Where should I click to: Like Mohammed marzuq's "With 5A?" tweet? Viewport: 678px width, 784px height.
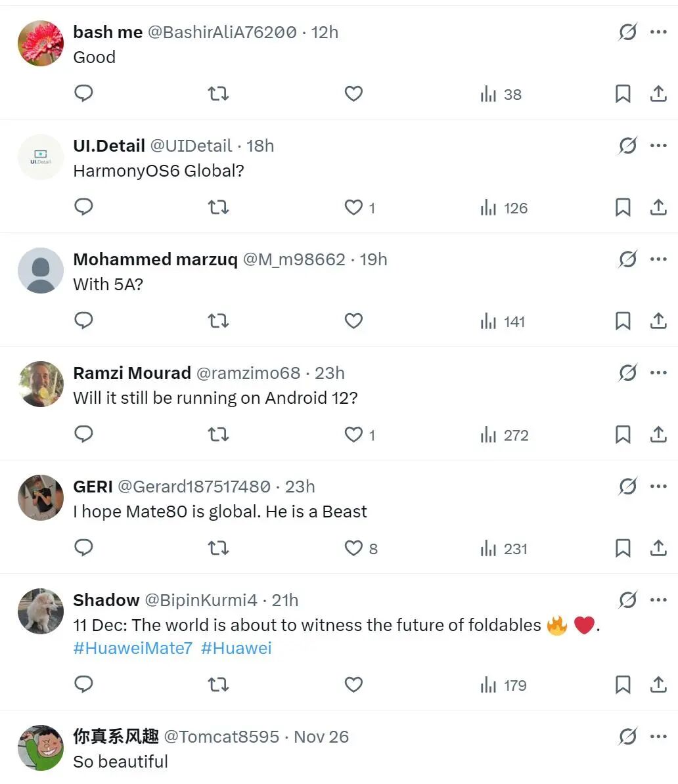coord(354,321)
